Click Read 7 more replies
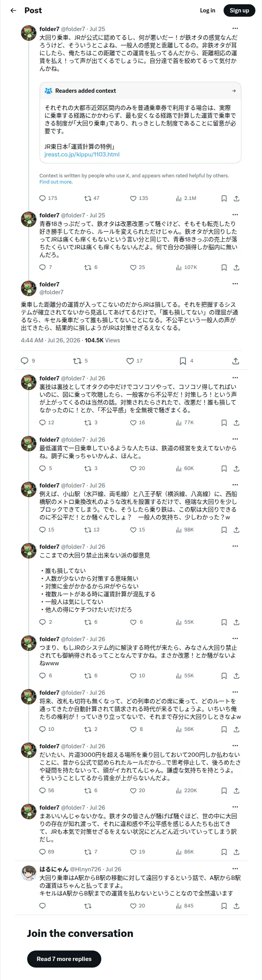The width and height of the screenshot is (262, 980). coord(64,959)
